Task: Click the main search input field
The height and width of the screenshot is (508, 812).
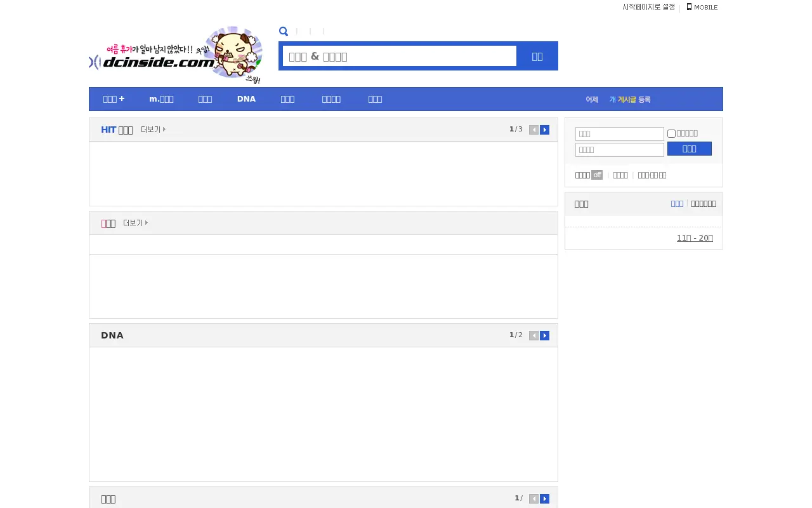Action: (x=400, y=56)
